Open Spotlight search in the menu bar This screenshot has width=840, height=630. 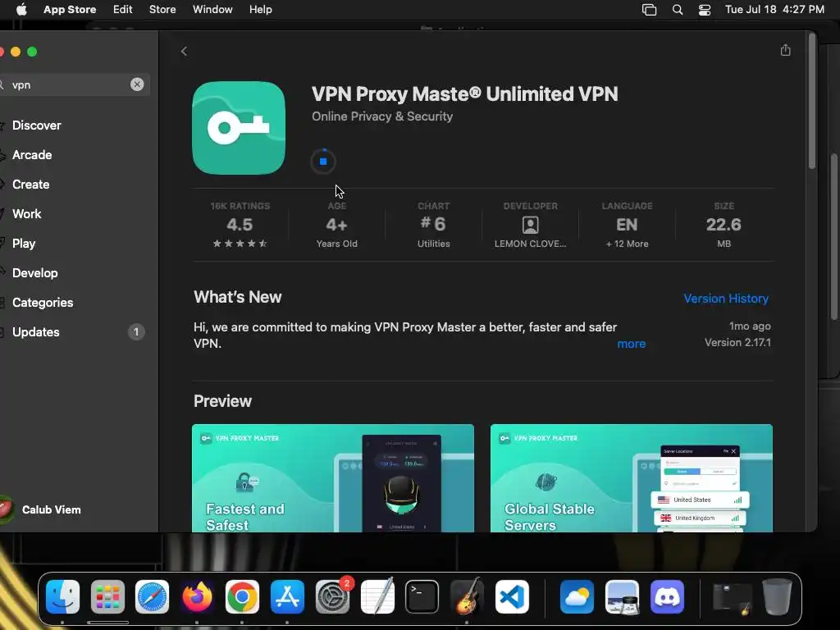(677, 9)
